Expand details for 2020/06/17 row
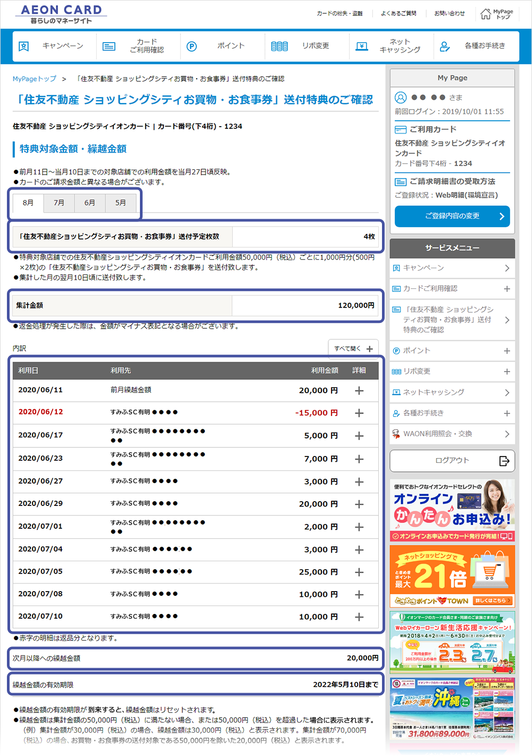Screen dimensions: 532x756 (x=360, y=436)
